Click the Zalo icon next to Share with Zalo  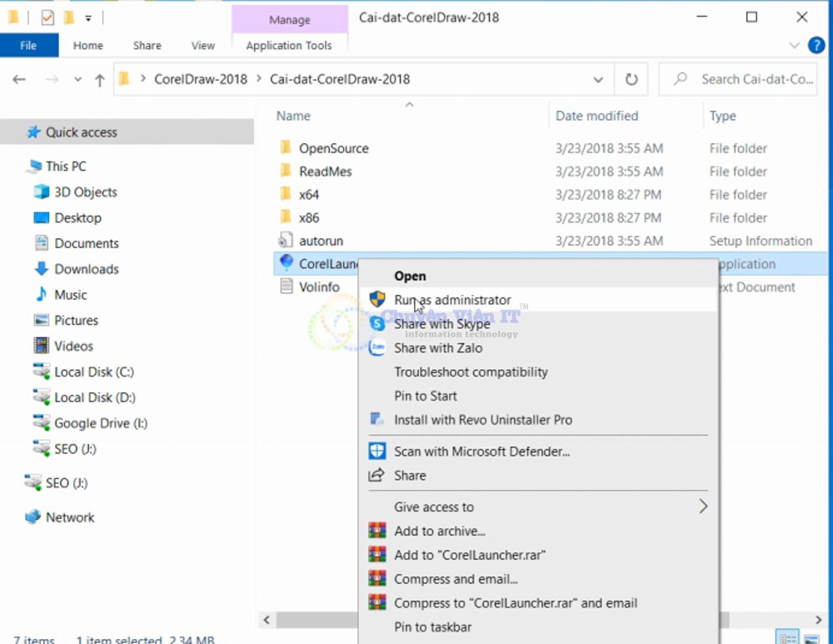[378, 348]
